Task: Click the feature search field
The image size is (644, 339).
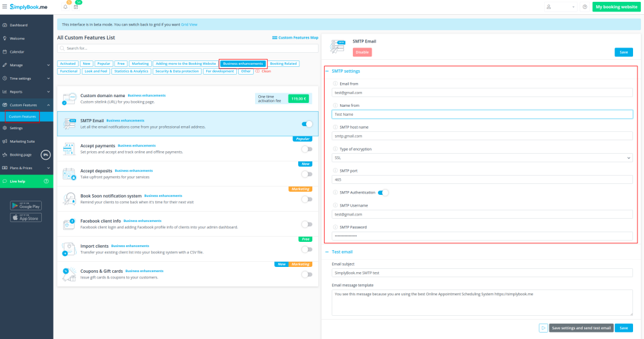Action: (187, 48)
